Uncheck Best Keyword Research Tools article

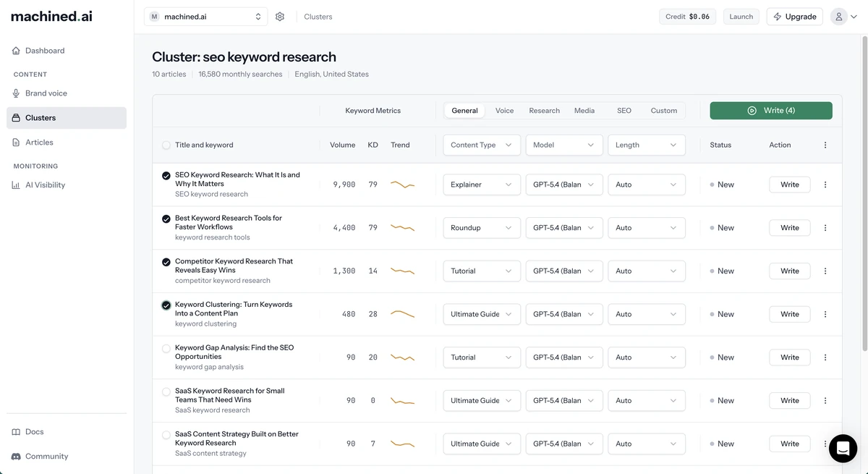click(166, 219)
